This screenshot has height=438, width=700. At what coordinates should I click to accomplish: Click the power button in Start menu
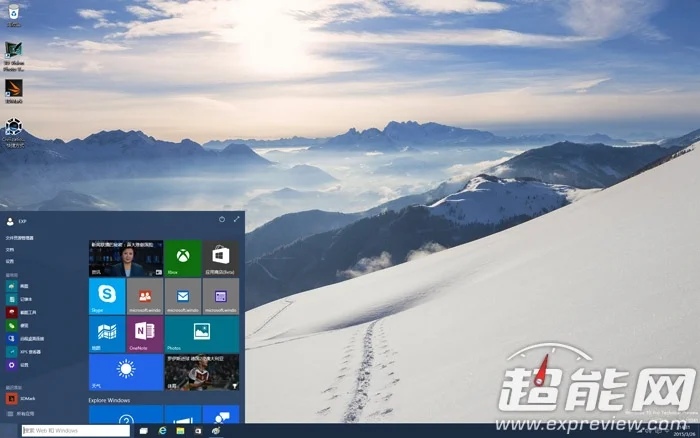222,219
